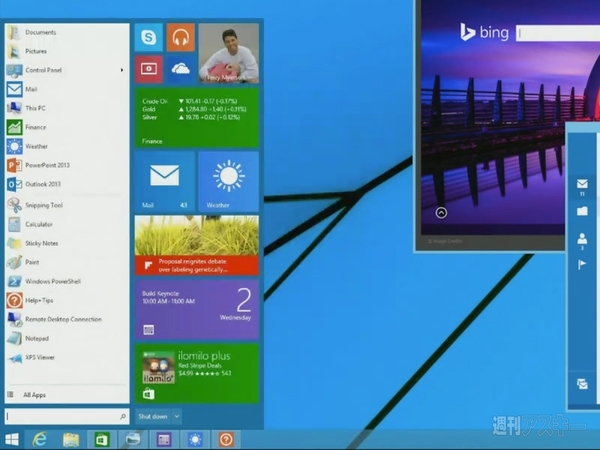Viewport: 600px width, 450px height.
Task: Open the Weather app on taskbar
Action: [x=195, y=440]
